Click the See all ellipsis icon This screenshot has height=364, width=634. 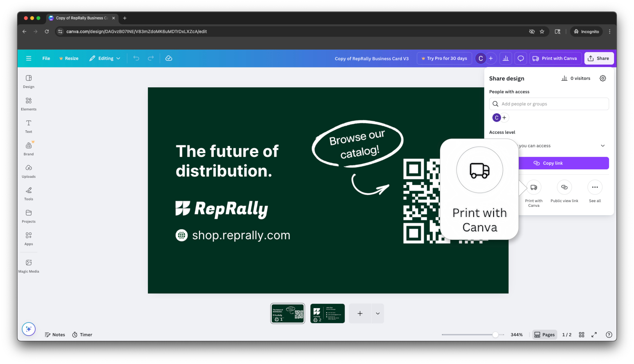595,187
